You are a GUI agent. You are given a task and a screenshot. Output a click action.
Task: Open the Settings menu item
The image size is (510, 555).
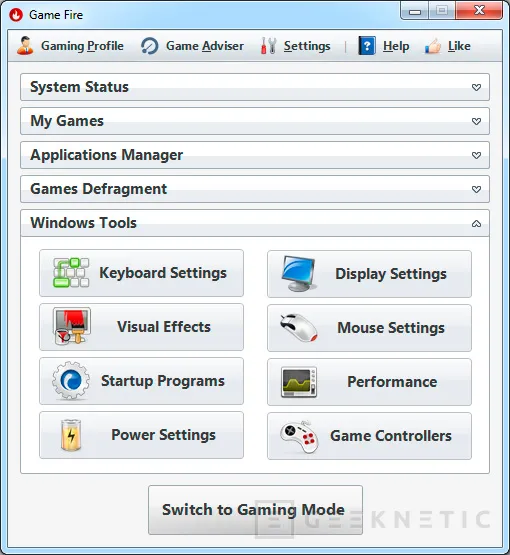[x=296, y=46]
